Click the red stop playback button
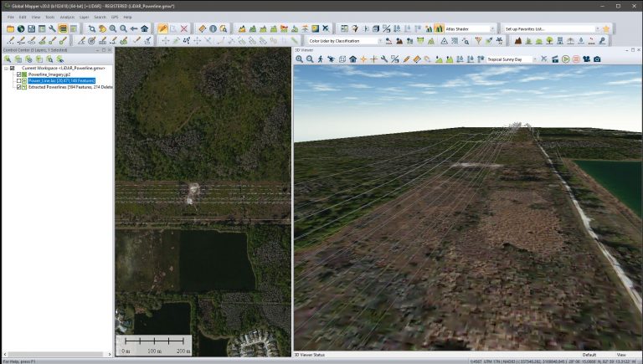The image size is (643, 364). pyautogui.click(x=576, y=59)
